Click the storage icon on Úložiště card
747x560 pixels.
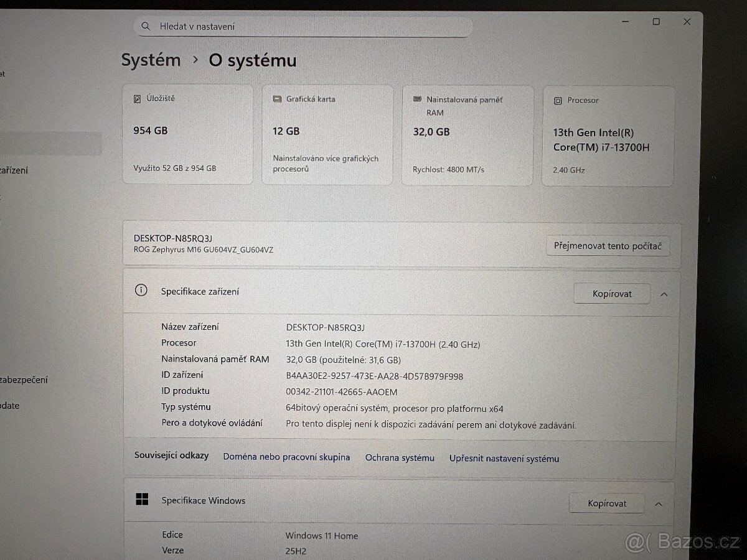pyautogui.click(x=138, y=98)
